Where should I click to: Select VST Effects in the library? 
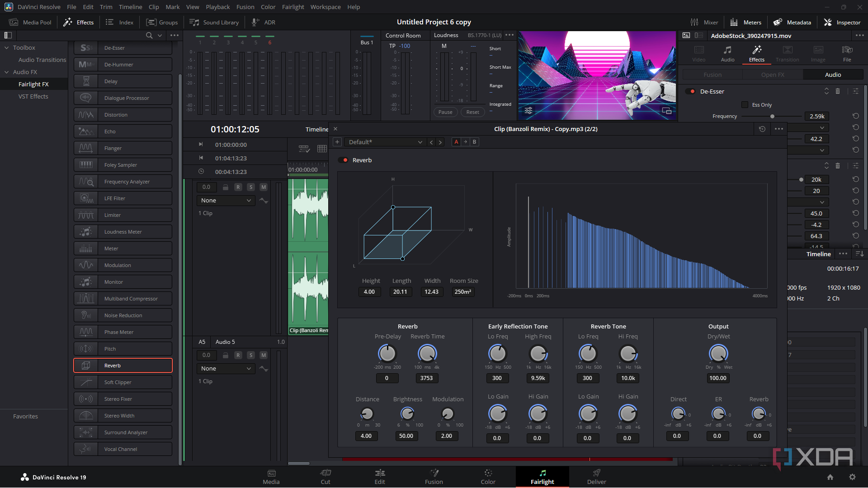(33, 96)
